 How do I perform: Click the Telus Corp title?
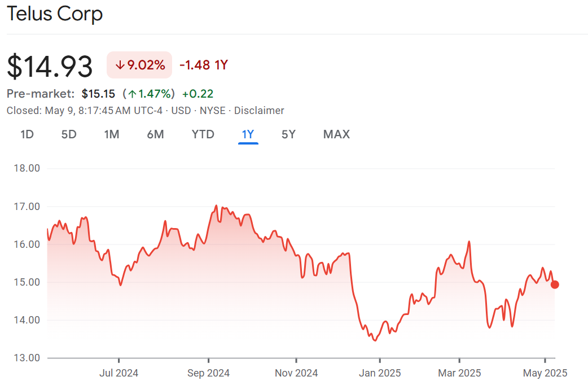tap(55, 14)
